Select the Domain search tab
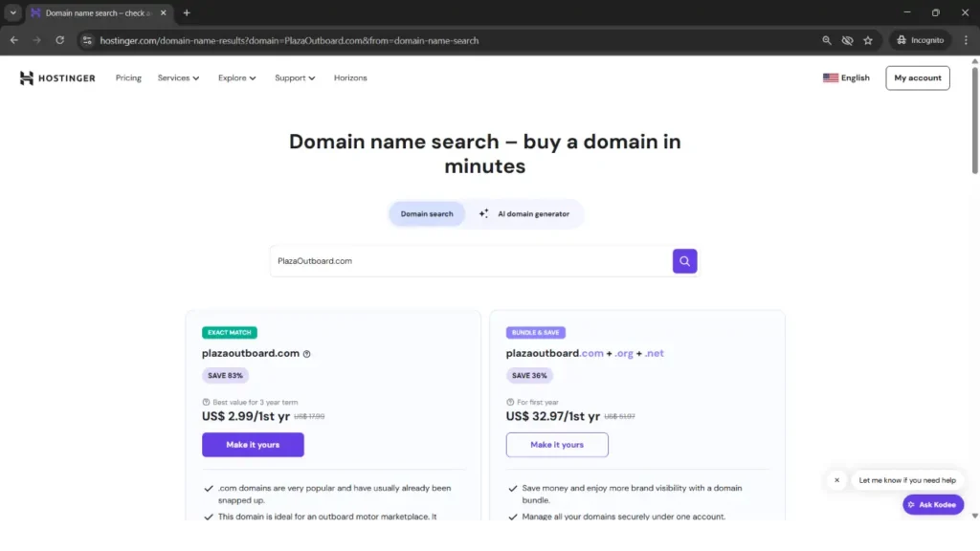The image size is (980, 551). click(x=427, y=214)
